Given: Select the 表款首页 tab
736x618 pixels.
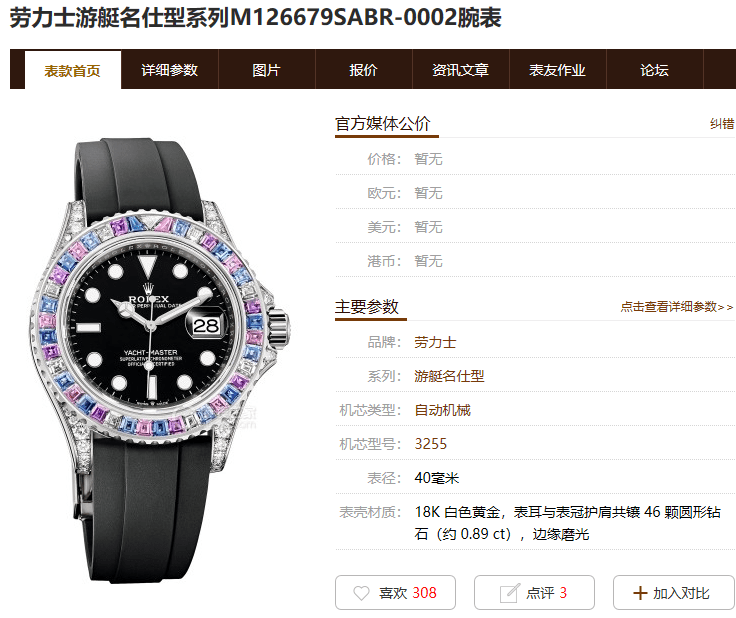Looking at the screenshot, I should click(x=73, y=70).
